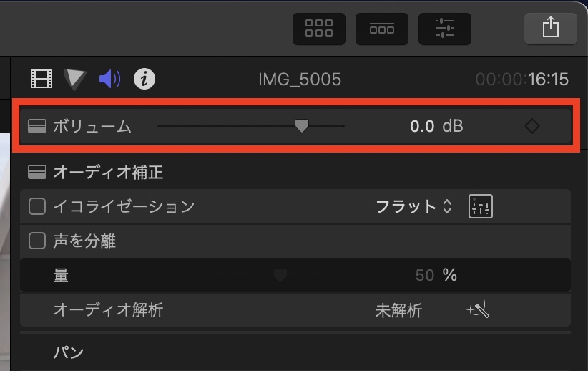The height and width of the screenshot is (371, 588).
Task: Show the browser grid view
Action: click(319, 28)
